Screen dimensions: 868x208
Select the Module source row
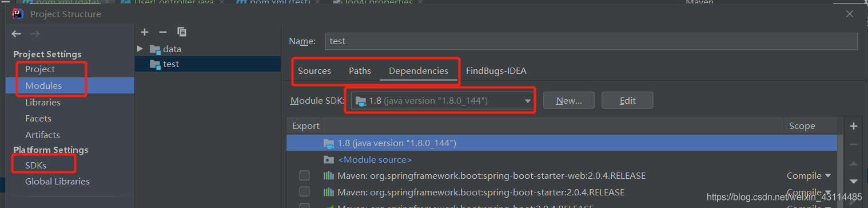[562, 159]
